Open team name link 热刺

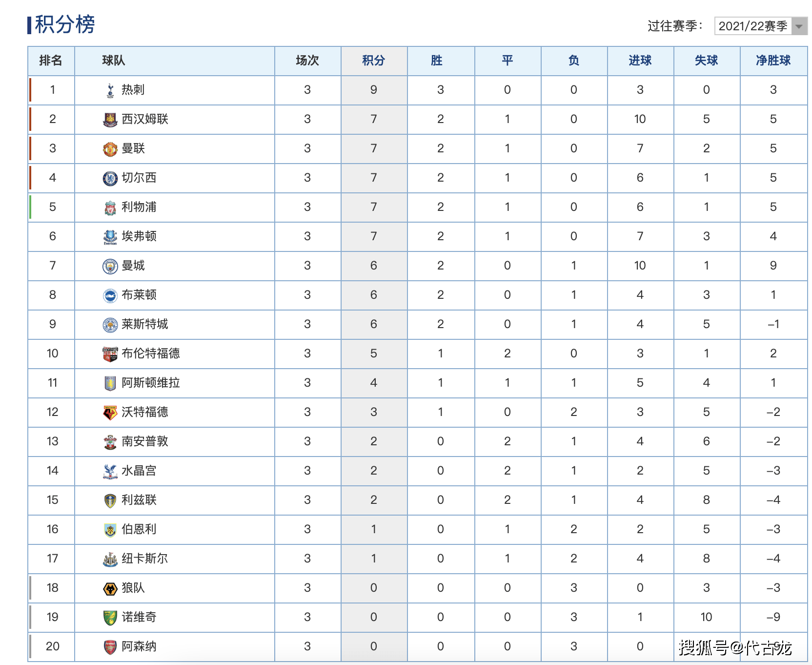coord(133,90)
